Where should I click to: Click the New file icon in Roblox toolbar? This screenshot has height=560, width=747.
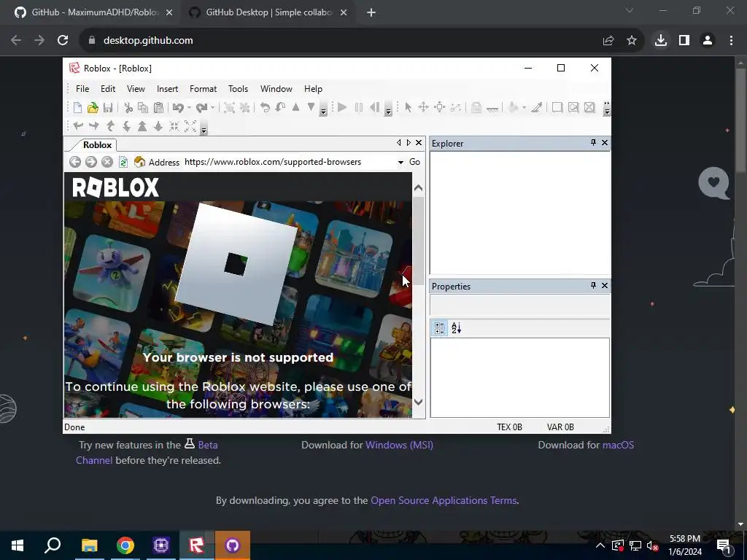coord(77,108)
